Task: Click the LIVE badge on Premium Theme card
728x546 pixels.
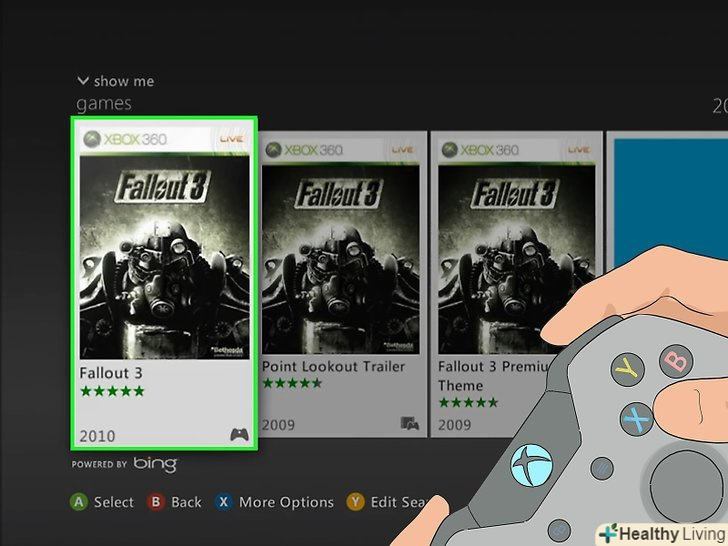Action: [x=578, y=150]
